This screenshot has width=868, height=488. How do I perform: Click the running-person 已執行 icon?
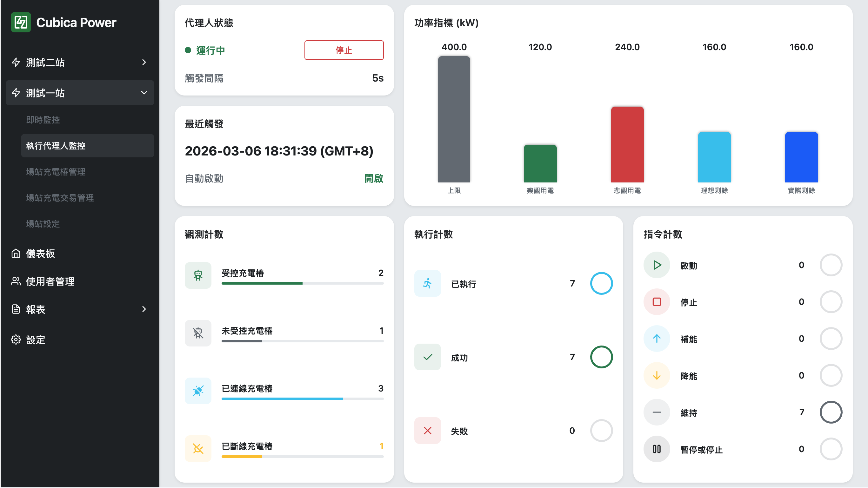point(427,283)
